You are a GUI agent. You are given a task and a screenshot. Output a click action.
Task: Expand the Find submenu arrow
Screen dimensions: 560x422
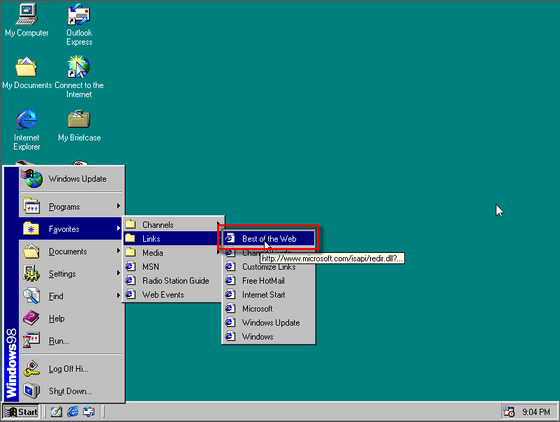[x=118, y=295]
